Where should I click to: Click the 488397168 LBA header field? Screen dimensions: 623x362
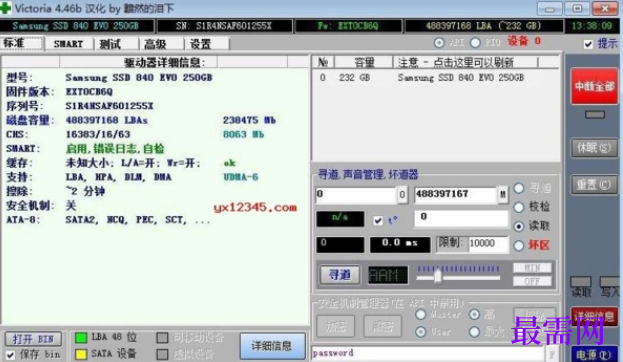484,26
